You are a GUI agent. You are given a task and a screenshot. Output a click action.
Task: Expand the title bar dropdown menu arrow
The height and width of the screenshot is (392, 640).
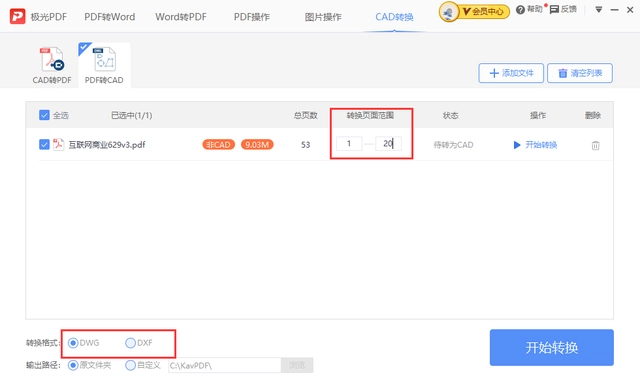pyautogui.click(x=598, y=9)
